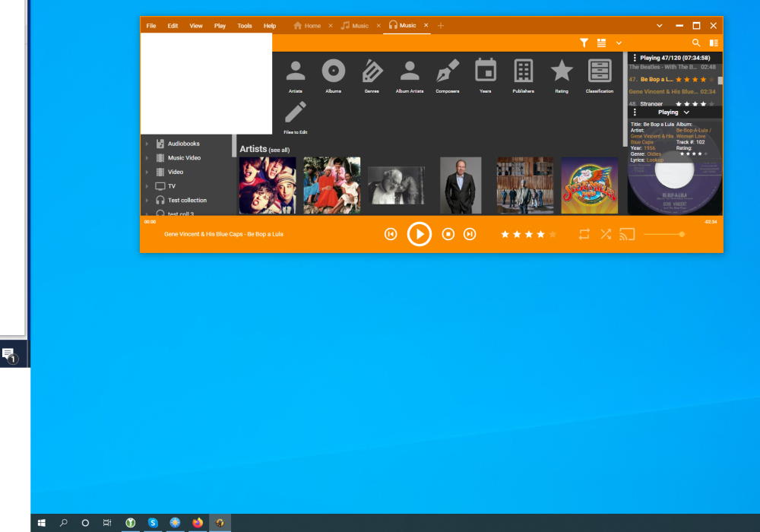Click the Artists 'see all' link
This screenshot has height=532, width=760.
coord(279,150)
